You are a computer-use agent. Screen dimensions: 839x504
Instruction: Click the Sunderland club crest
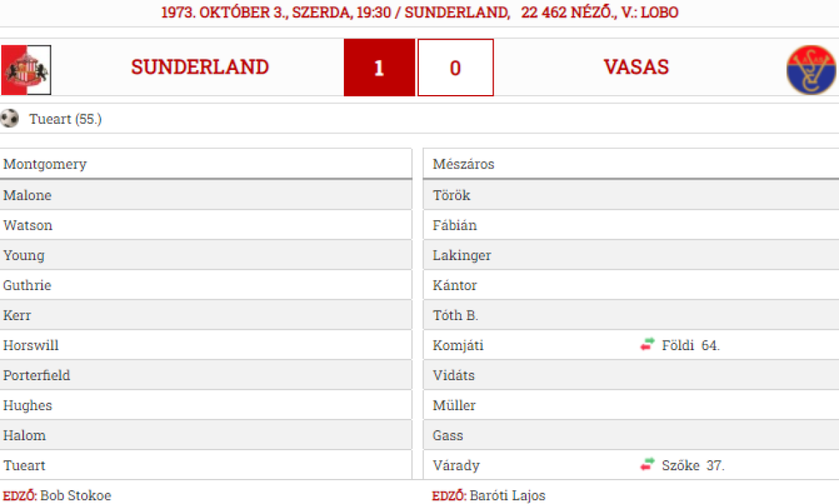(26, 69)
